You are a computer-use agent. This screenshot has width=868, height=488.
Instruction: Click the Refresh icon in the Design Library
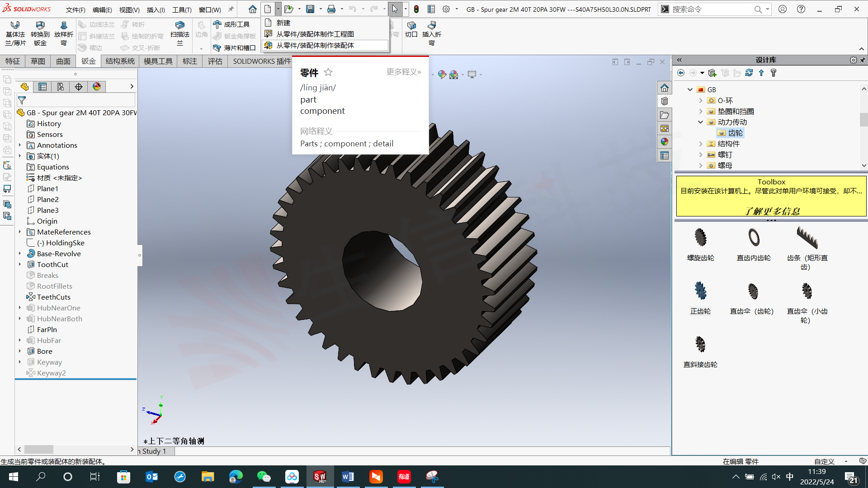pyautogui.click(x=749, y=73)
